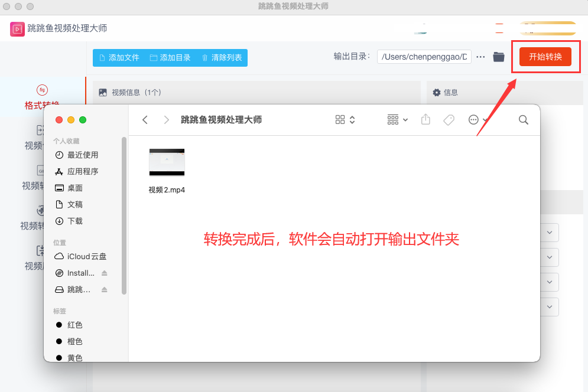Image resolution: width=588 pixels, height=392 pixels.
Task: Select the 视频 2.mp4 file thumbnail
Action: [x=167, y=162]
